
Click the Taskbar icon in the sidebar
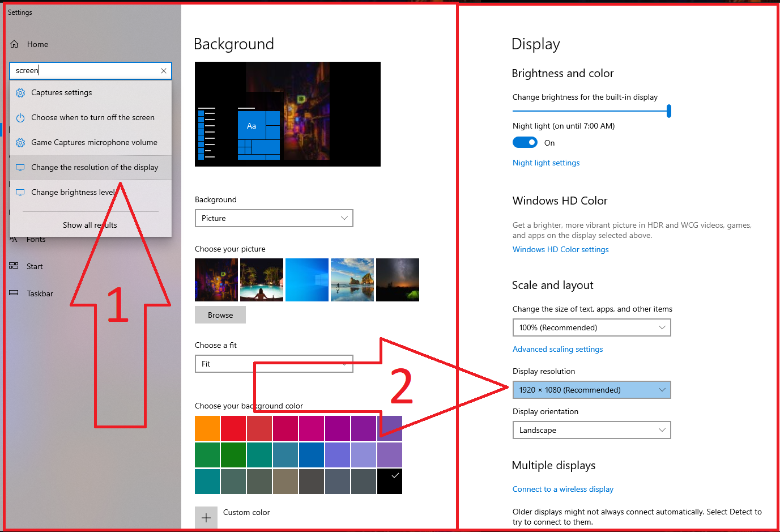click(x=14, y=293)
